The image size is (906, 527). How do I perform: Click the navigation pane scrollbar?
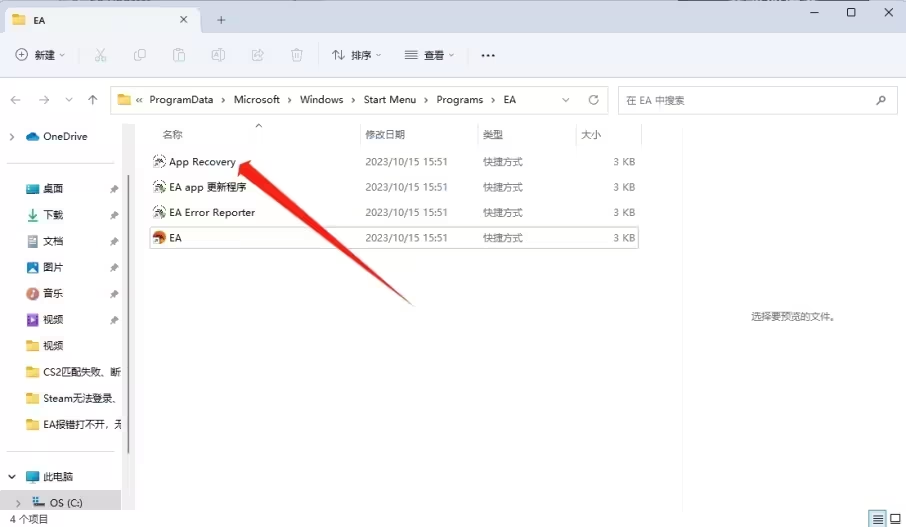(x=128, y=315)
